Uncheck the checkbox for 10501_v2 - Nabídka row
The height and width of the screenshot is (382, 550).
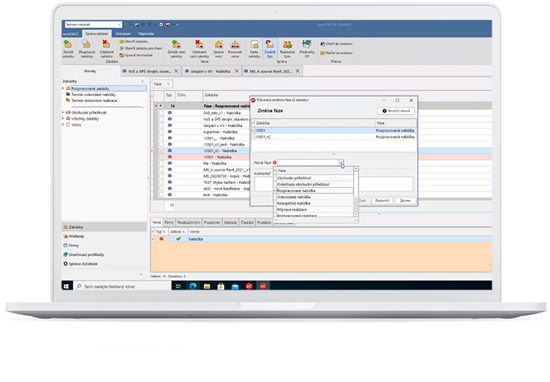click(161, 150)
